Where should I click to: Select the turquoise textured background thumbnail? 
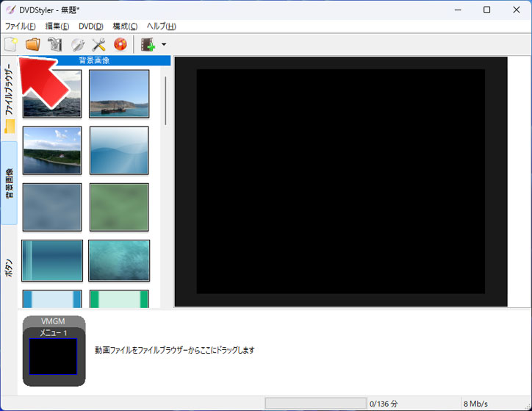click(x=119, y=261)
